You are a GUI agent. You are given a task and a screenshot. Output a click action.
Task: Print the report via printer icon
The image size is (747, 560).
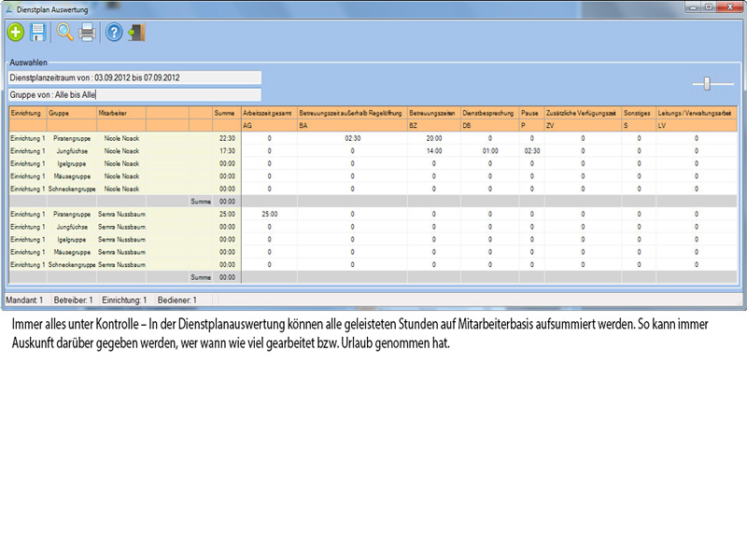[x=88, y=33]
